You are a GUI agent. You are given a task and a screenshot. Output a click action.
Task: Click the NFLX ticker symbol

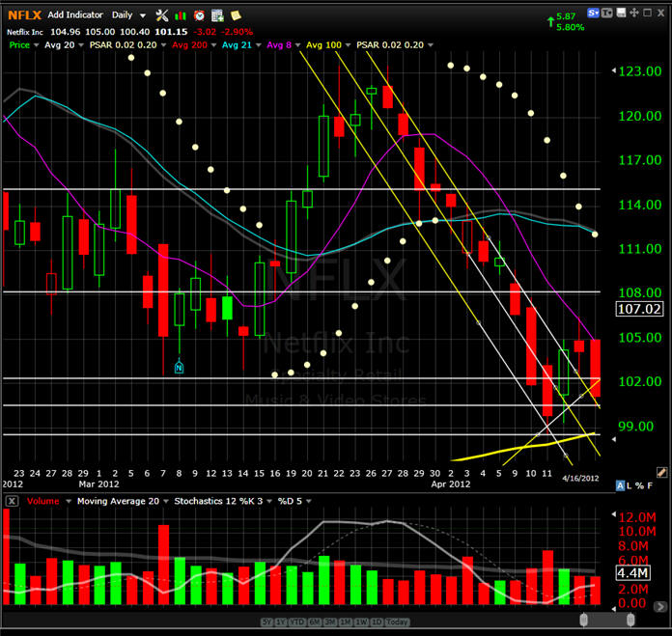click(x=24, y=15)
